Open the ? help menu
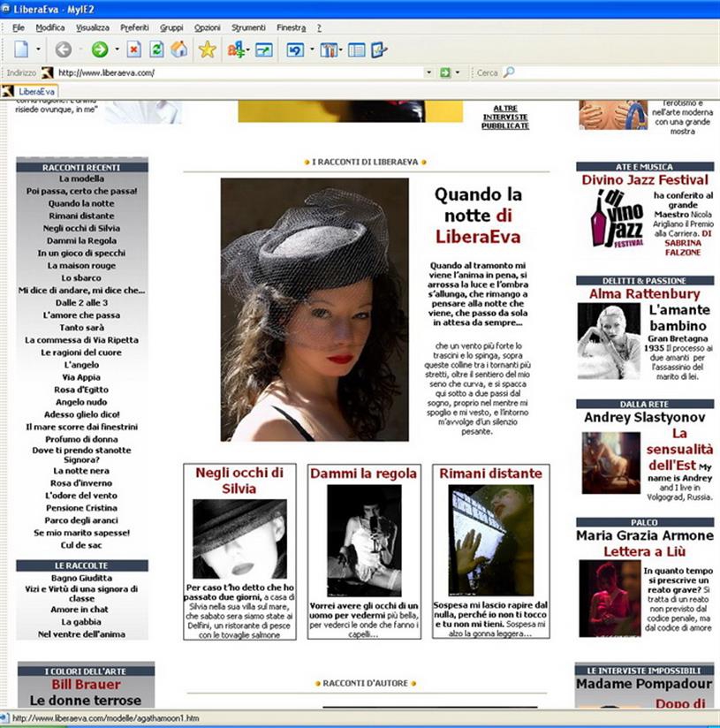 [319, 28]
